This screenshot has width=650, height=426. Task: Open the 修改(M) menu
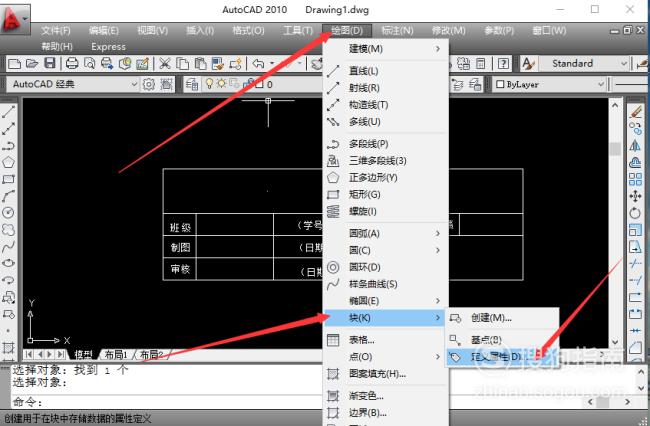pos(449,31)
